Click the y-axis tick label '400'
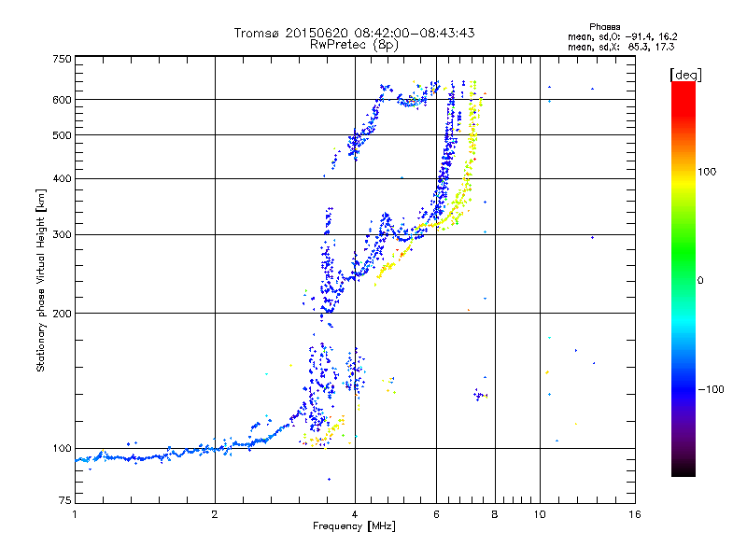The image size is (747, 560). (62, 178)
